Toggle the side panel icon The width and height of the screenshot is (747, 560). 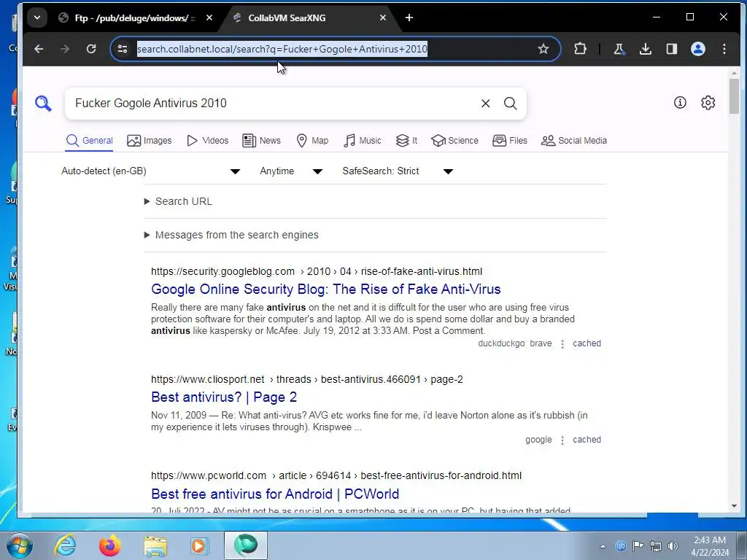click(x=672, y=49)
